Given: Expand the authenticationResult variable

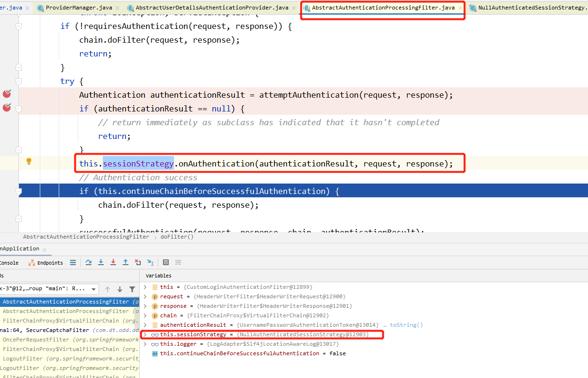Looking at the screenshot, I should [x=145, y=325].
